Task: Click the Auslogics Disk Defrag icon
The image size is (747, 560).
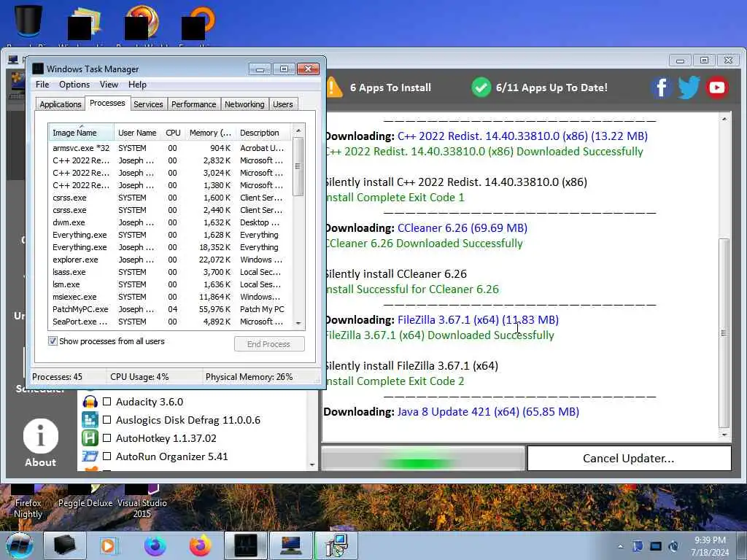Action: tap(90, 420)
